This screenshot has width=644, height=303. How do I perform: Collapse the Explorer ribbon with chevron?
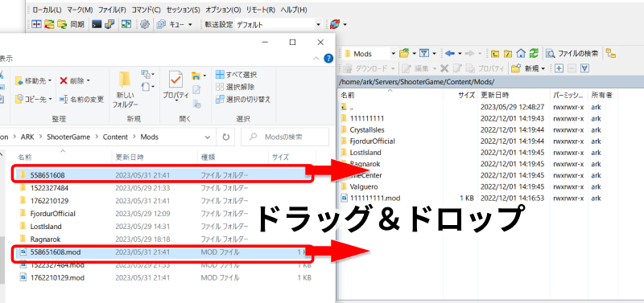316,59
